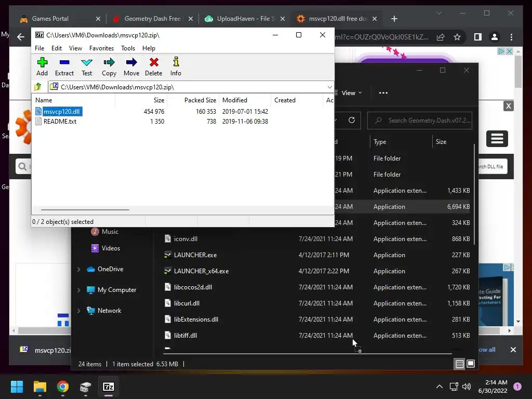Image resolution: width=532 pixels, height=399 pixels.
Task: Click the Chrome back arrow button
Action: (21, 37)
